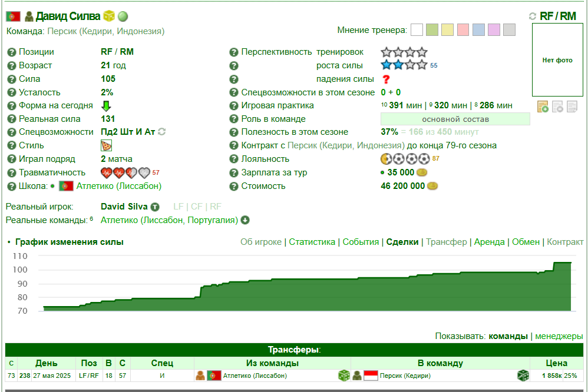Open the События tab
This screenshot has height=392, width=588.
coord(361,242)
